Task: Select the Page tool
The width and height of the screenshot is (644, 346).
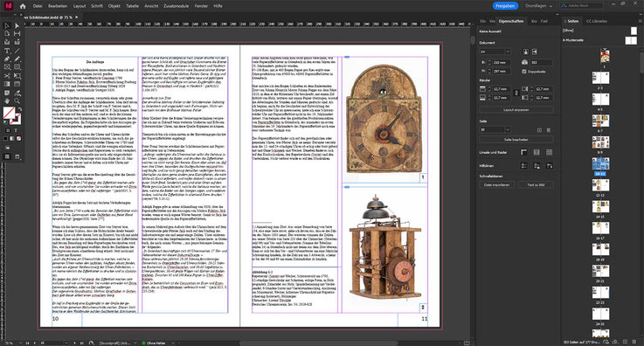Action: coord(7,33)
